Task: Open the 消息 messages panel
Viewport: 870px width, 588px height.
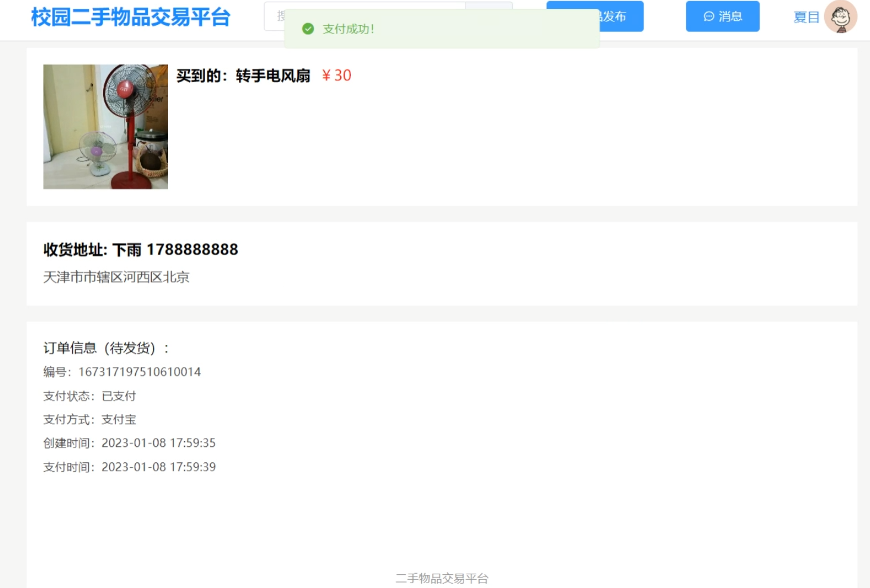Action: tap(722, 17)
